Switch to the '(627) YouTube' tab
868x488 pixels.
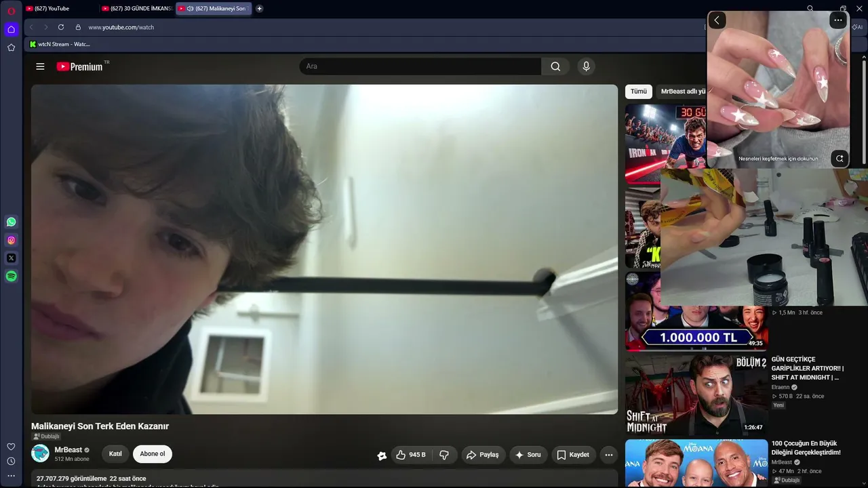59,9
